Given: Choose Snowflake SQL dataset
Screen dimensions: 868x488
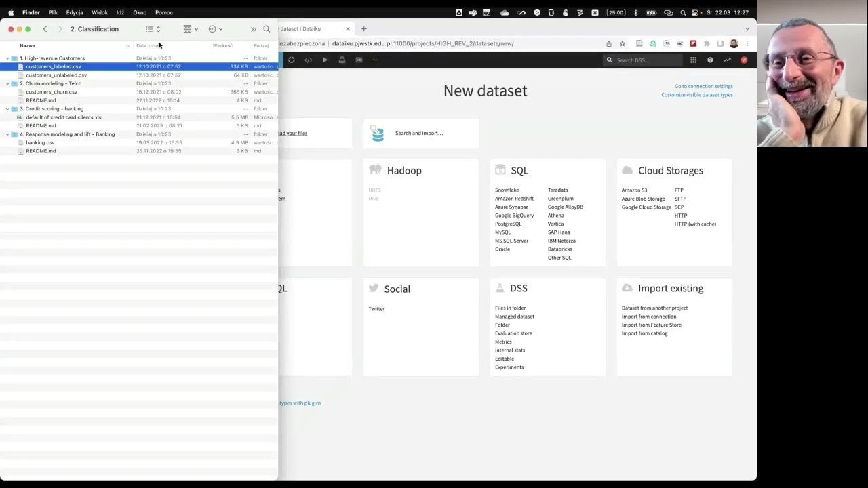Looking at the screenshot, I should [x=507, y=190].
